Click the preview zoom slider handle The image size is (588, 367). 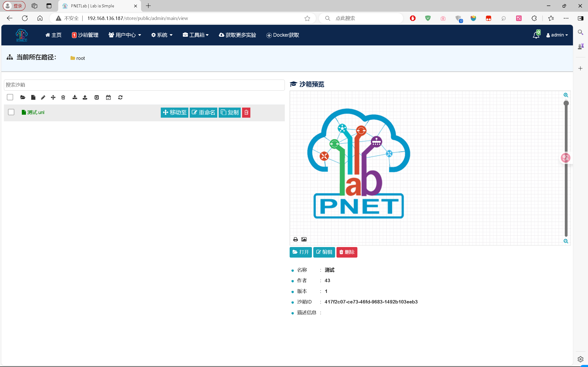point(566,103)
